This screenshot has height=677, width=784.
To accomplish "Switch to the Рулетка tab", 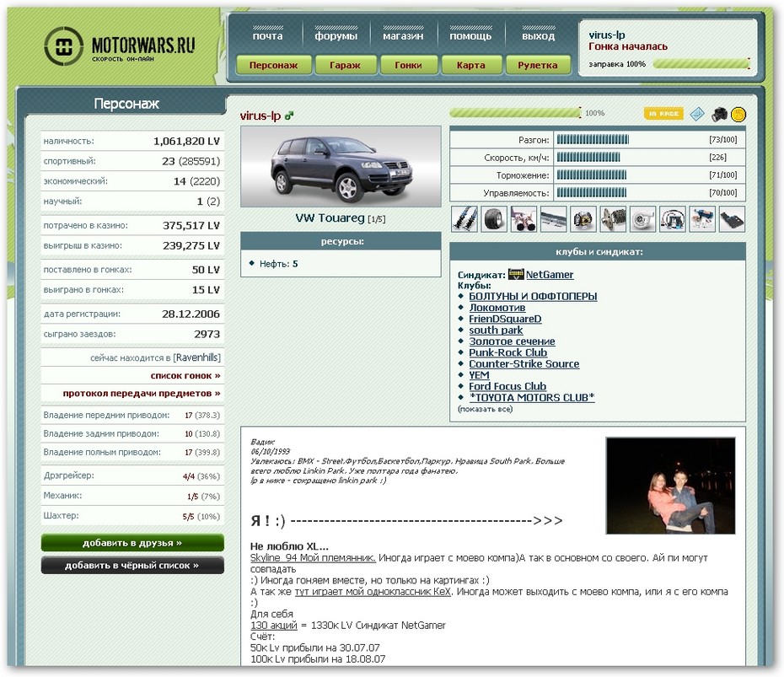I will click(537, 65).
